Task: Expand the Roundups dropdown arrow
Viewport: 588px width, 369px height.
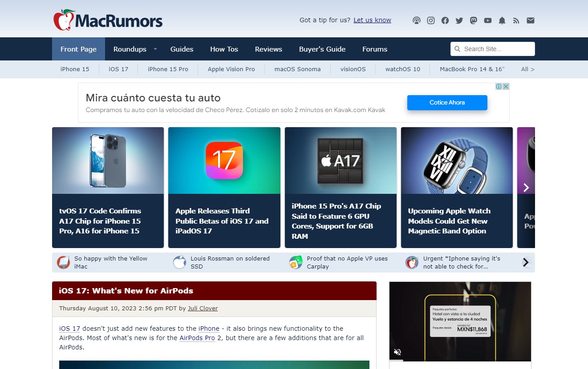Action: 155,49
